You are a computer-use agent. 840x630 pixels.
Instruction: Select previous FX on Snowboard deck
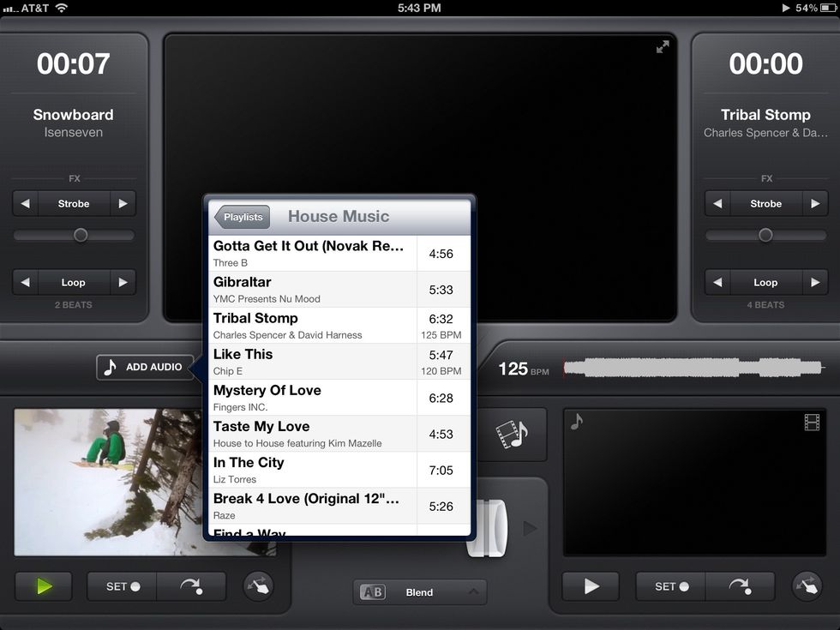(25, 204)
